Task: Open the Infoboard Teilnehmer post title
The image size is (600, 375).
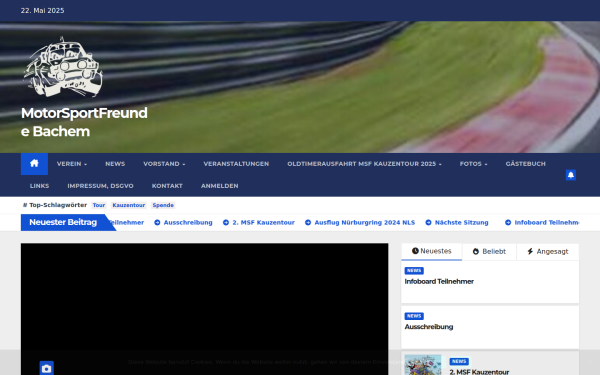Action: pyautogui.click(x=439, y=281)
